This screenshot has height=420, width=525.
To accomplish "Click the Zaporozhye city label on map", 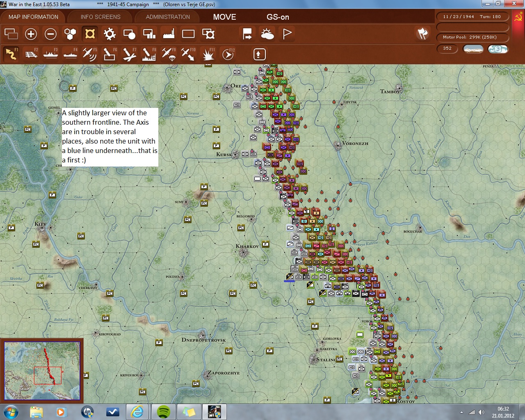I will (224, 373).
